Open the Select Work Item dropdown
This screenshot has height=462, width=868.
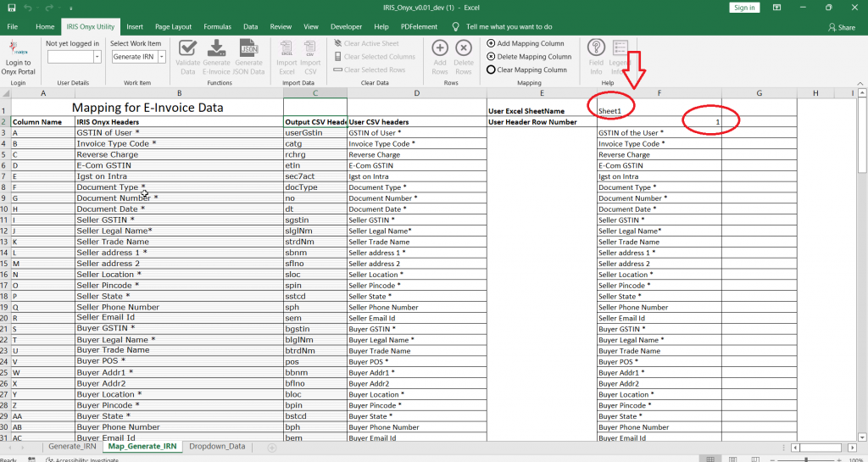(162, 57)
